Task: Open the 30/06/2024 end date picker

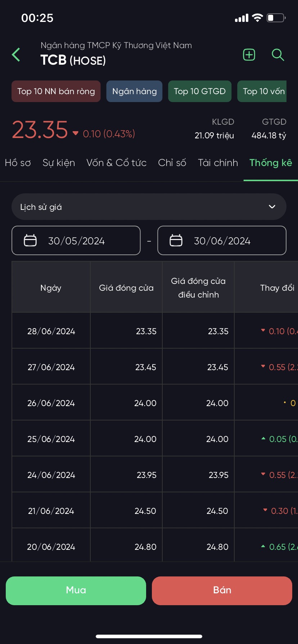Action: (222, 240)
